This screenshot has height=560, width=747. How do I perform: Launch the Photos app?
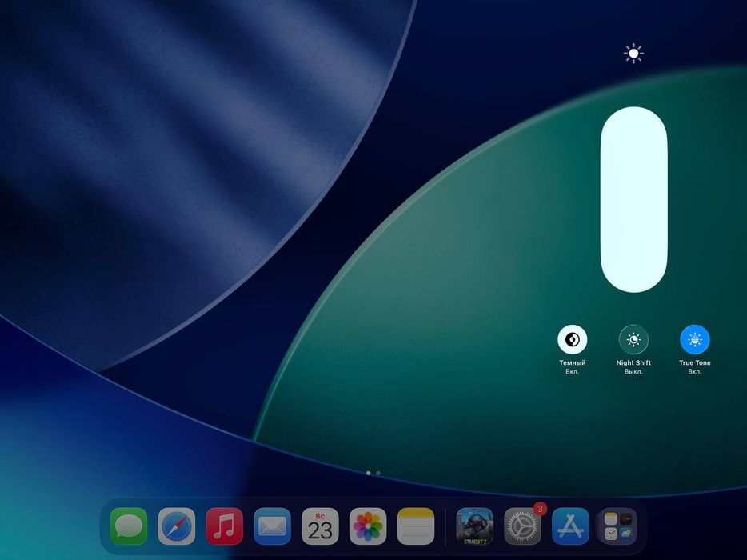click(368, 526)
